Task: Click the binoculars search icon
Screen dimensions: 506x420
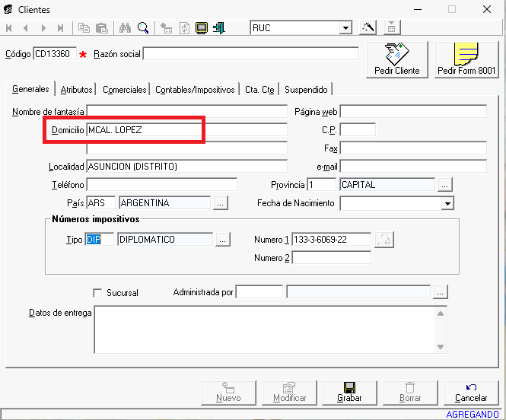Action: click(x=126, y=28)
